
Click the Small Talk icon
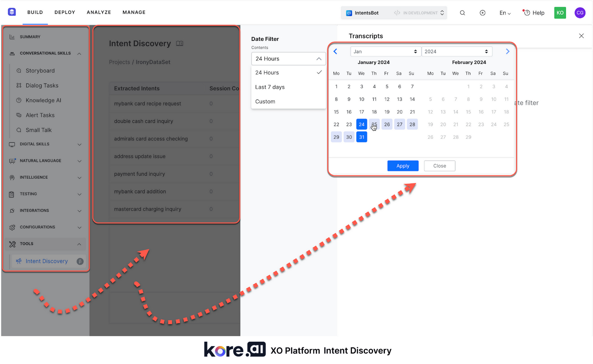[x=19, y=130]
